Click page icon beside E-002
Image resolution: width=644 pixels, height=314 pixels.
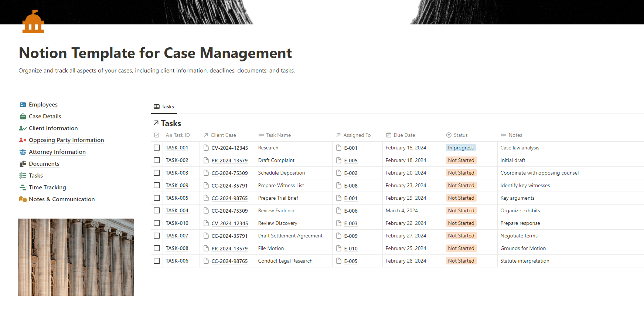(x=339, y=173)
